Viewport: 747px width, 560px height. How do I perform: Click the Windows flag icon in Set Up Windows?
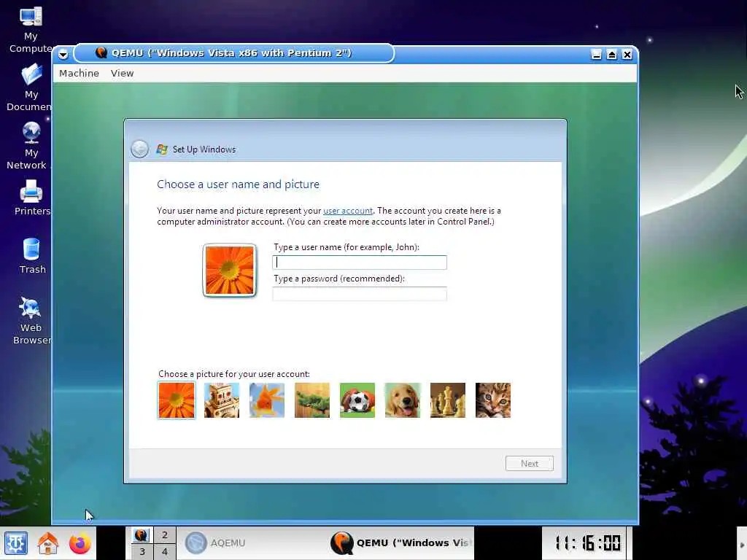click(x=162, y=149)
